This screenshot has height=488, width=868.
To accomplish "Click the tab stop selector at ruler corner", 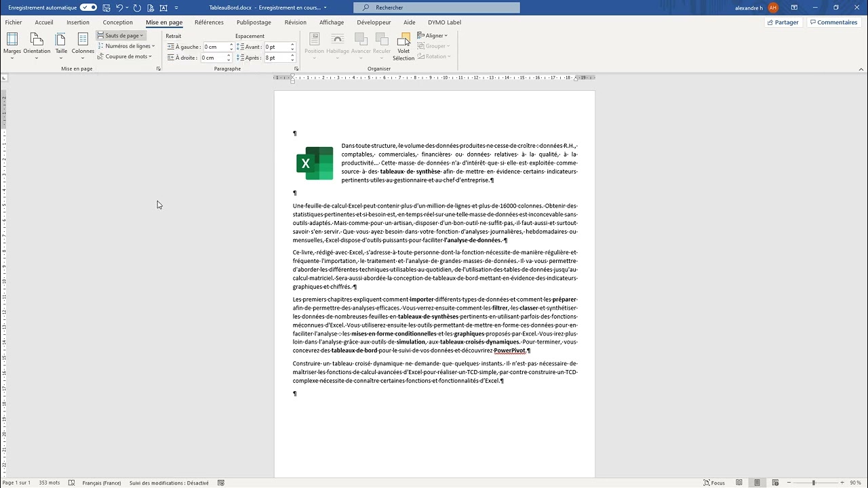I will (4, 78).
